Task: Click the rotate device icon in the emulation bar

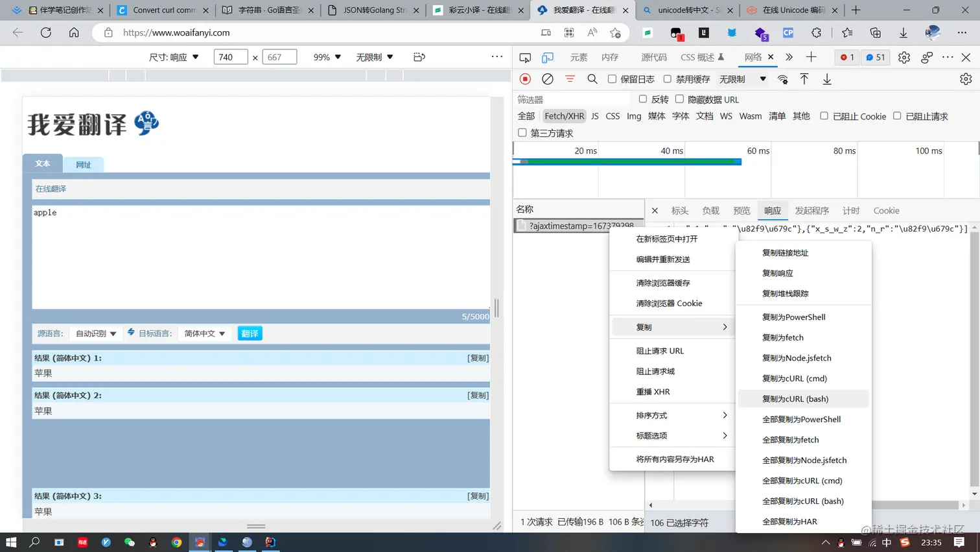Action: point(419,57)
